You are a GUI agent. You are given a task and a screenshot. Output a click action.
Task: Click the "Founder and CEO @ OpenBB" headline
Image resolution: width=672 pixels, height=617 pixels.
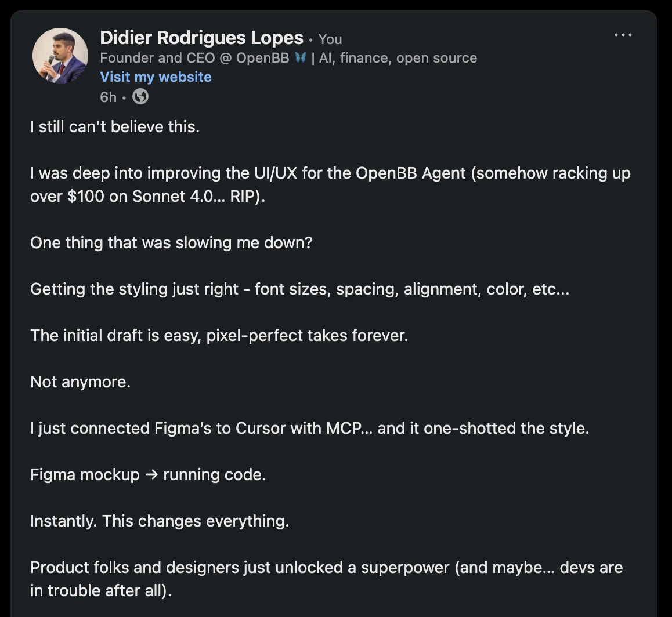click(x=194, y=58)
